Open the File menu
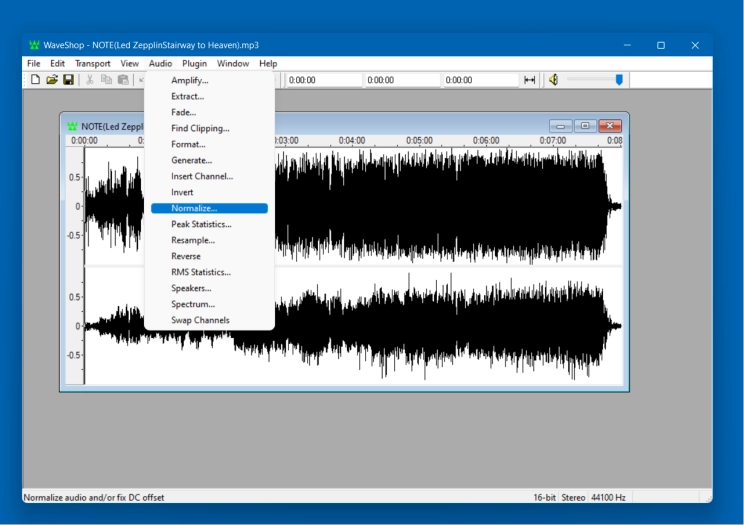The height and width of the screenshot is (525, 744). (34, 64)
